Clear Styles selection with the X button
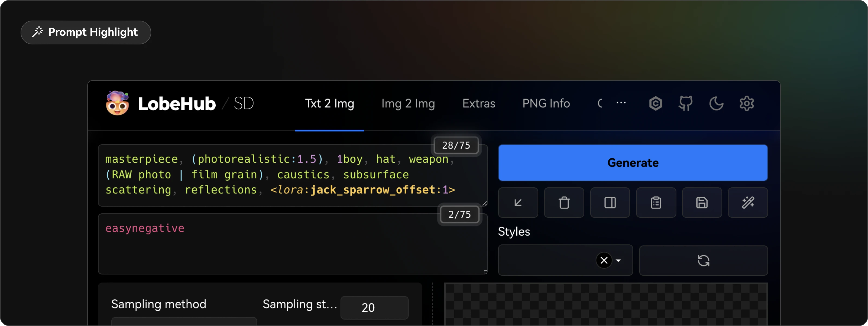This screenshot has width=868, height=326. click(x=604, y=260)
